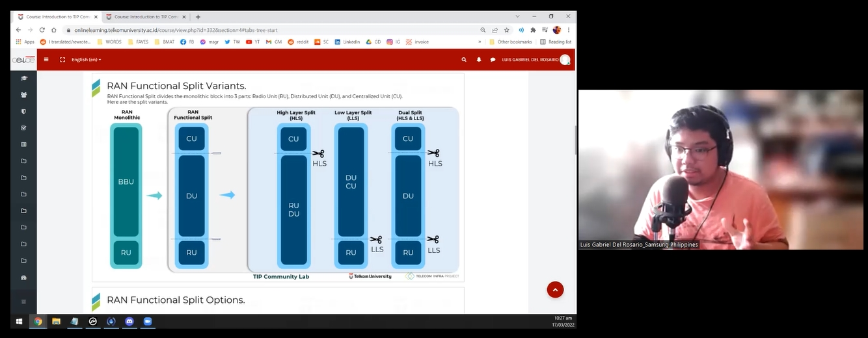Open LinkedIn bookmark
This screenshot has height=338, width=868.
click(x=347, y=42)
